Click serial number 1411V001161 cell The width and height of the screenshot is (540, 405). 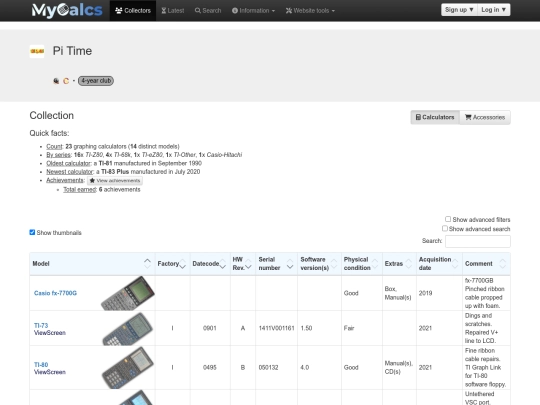[277, 328]
